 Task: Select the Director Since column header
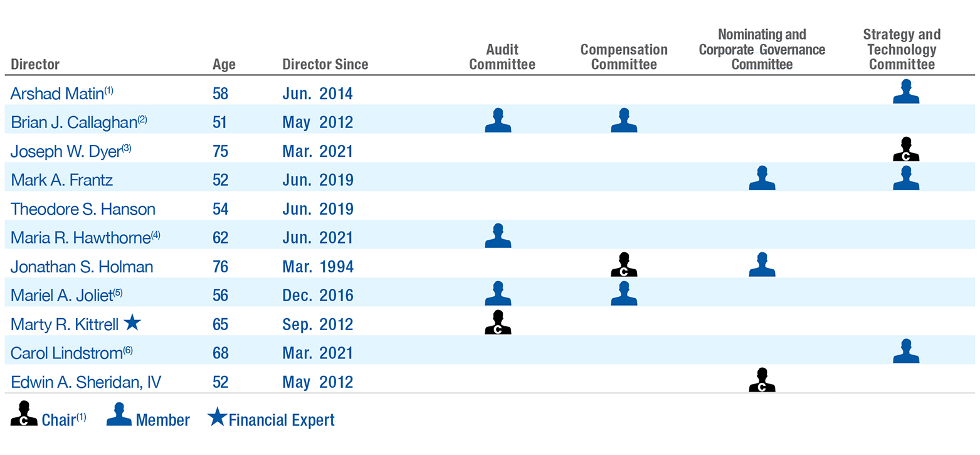point(325,64)
